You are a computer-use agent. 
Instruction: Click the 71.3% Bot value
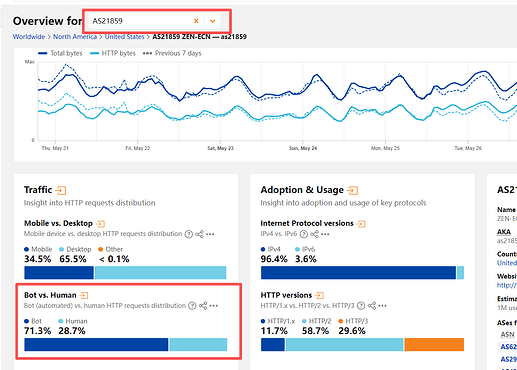tap(38, 331)
